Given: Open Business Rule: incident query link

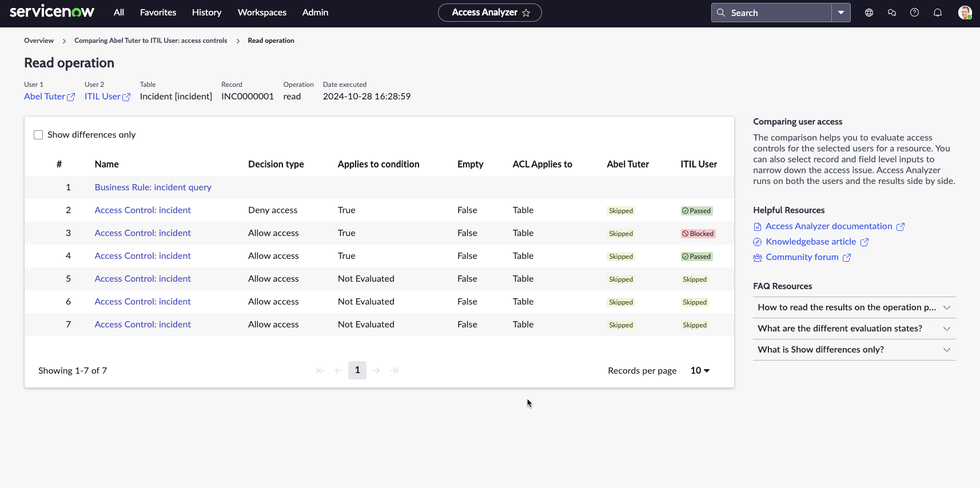Looking at the screenshot, I should pyautogui.click(x=153, y=187).
